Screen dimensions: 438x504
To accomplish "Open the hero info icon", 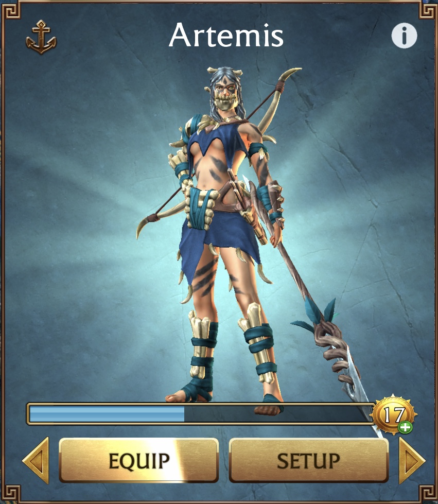I will pos(404,36).
